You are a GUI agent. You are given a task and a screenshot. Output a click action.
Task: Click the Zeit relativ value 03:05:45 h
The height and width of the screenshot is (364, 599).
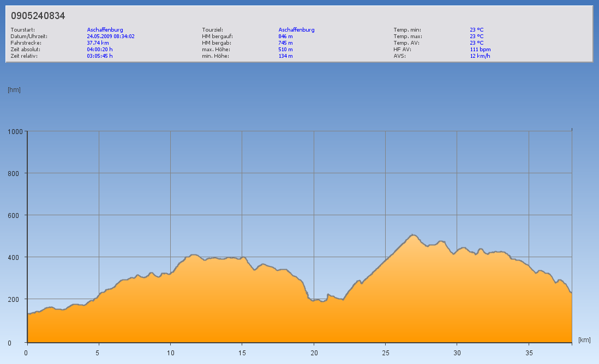(100, 56)
